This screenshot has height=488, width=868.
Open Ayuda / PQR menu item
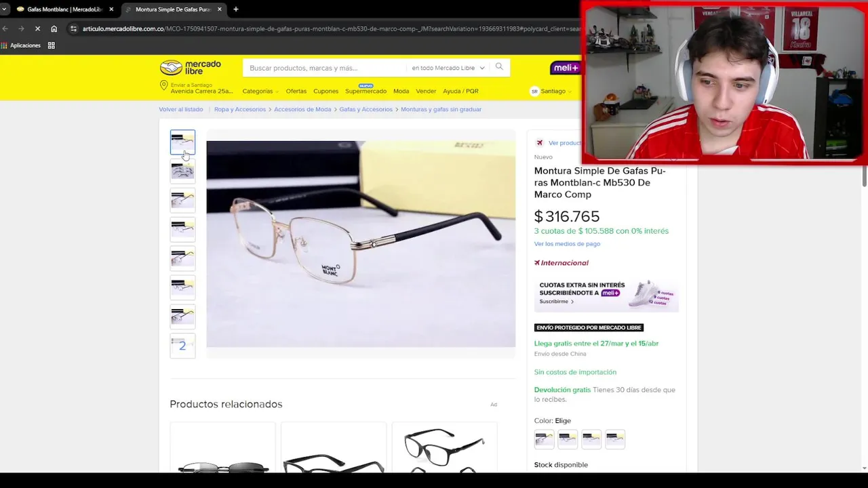coord(460,91)
